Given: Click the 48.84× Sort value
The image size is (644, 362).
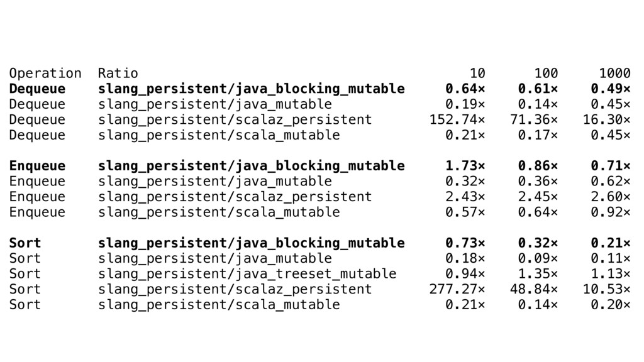Looking at the screenshot, I should pos(534,289).
